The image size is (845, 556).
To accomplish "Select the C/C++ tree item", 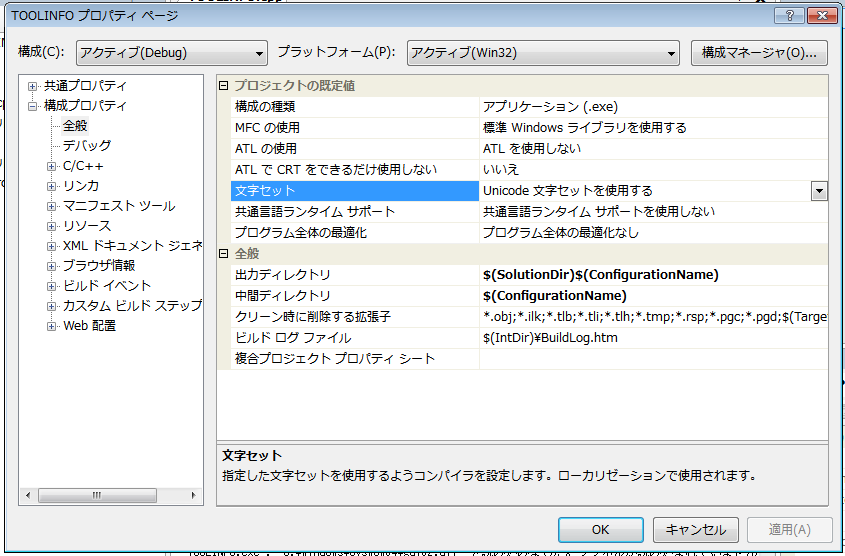I will click(82, 166).
